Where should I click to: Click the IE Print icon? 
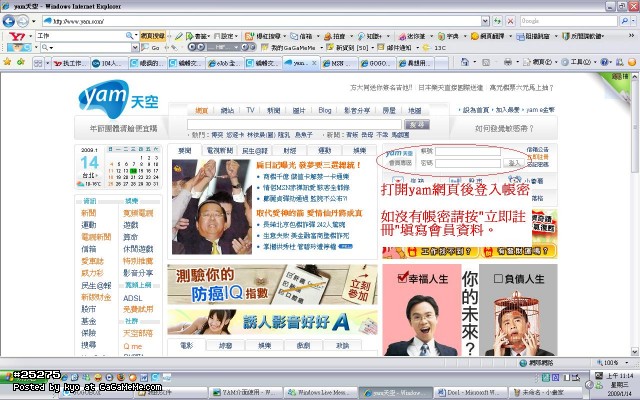508,62
